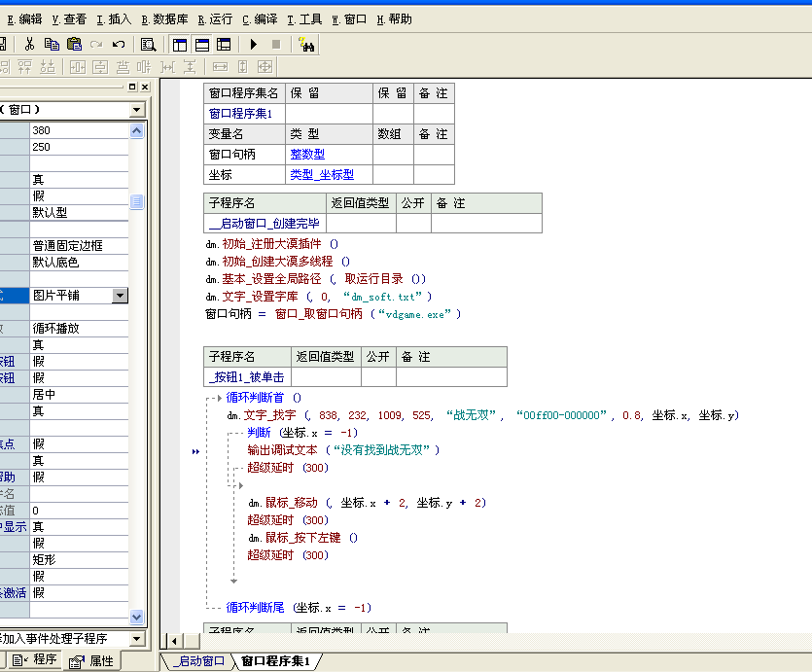Switch to the _启动窗口 editor tab
Image resolution: width=812 pixels, height=672 pixels.
(x=198, y=661)
